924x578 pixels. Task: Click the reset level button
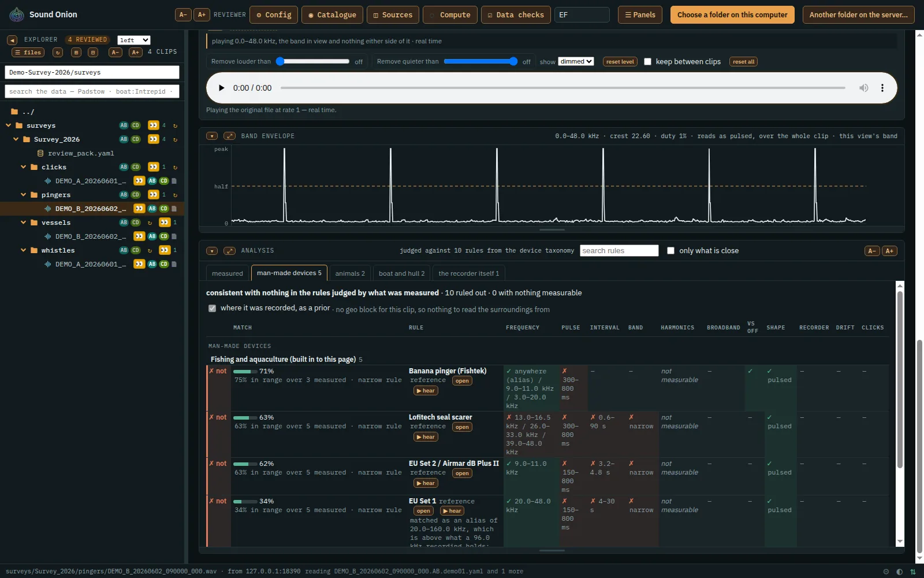tap(620, 62)
